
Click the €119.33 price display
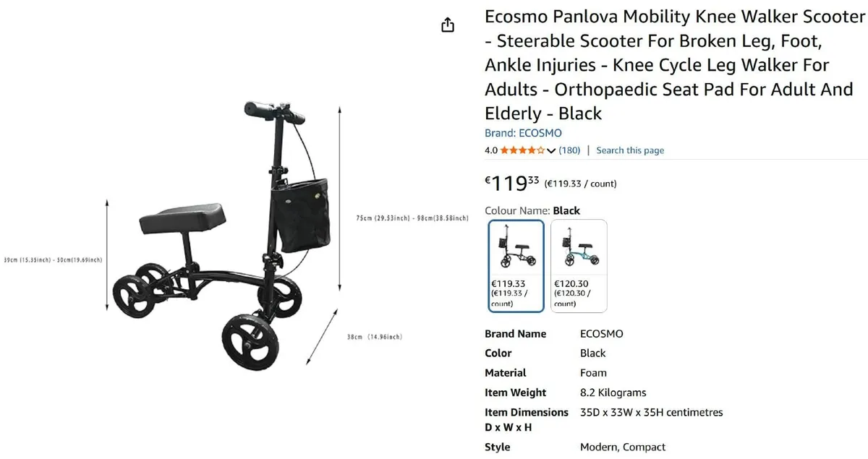(510, 183)
